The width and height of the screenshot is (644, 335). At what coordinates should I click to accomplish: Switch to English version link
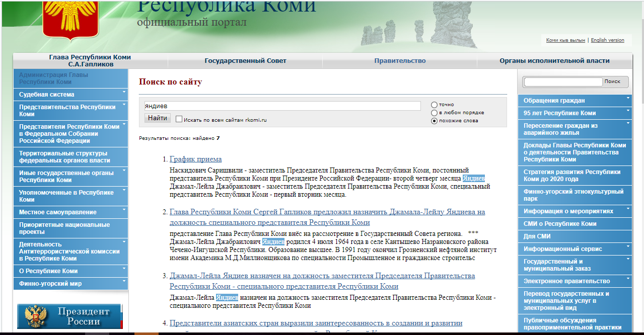pyautogui.click(x=607, y=40)
